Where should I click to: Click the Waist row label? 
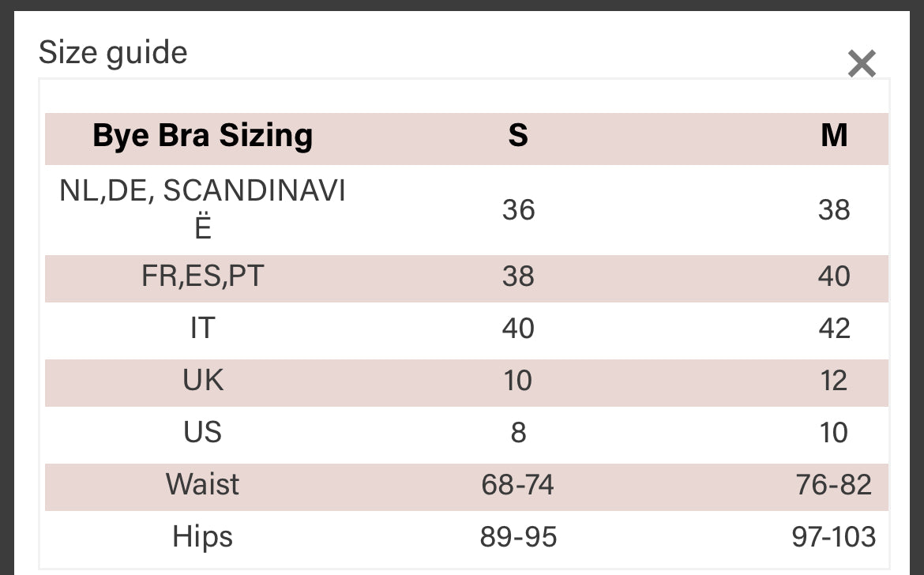(202, 484)
